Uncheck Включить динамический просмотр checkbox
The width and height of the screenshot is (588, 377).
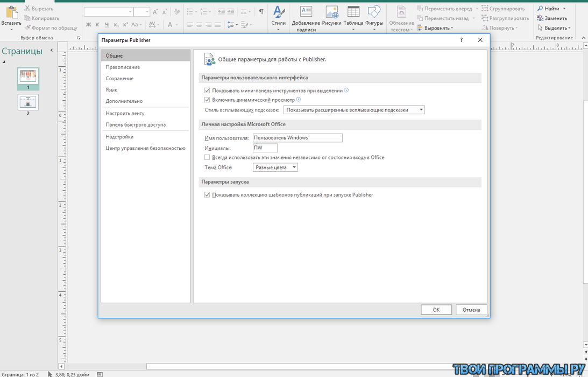click(x=207, y=100)
